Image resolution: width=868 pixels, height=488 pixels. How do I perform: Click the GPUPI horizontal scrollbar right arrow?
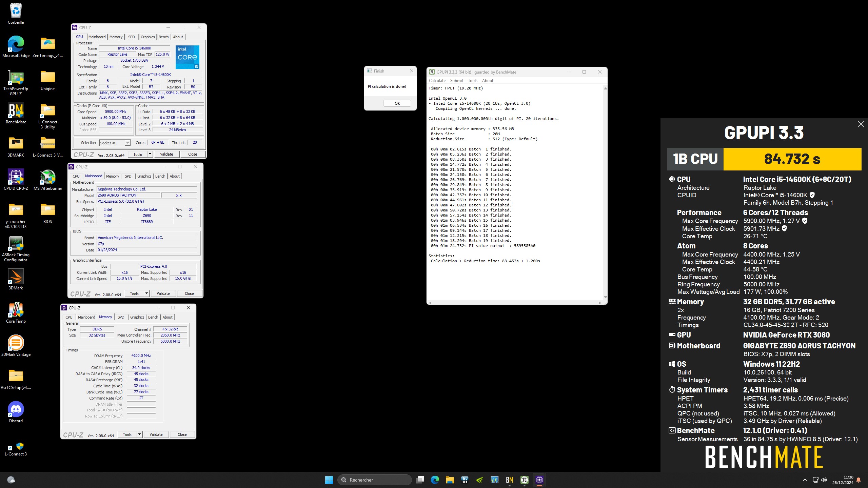[x=600, y=303]
